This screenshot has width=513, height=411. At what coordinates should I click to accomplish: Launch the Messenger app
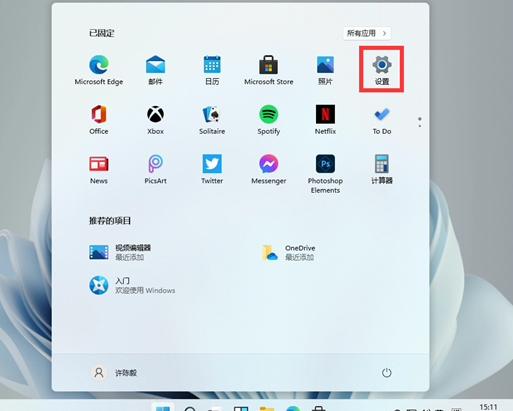pos(269,169)
